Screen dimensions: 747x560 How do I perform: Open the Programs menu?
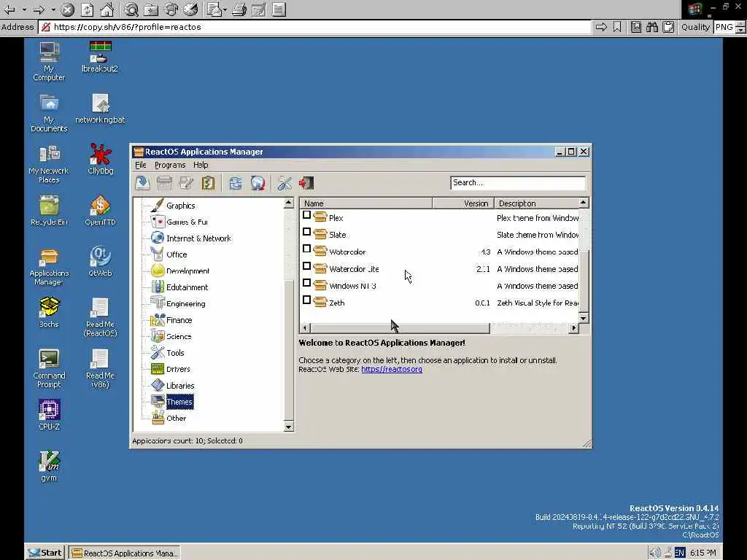click(x=170, y=165)
